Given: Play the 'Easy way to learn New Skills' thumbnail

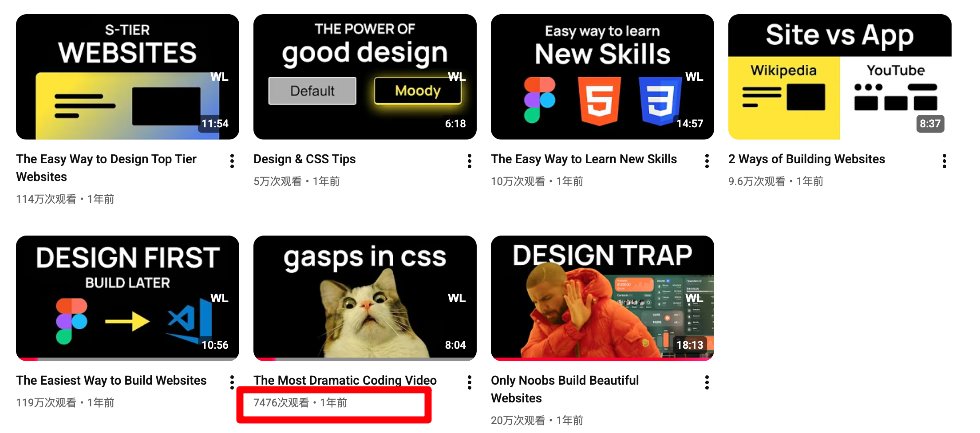Looking at the screenshot, I should pyautogui.click(x=602, y=77).
